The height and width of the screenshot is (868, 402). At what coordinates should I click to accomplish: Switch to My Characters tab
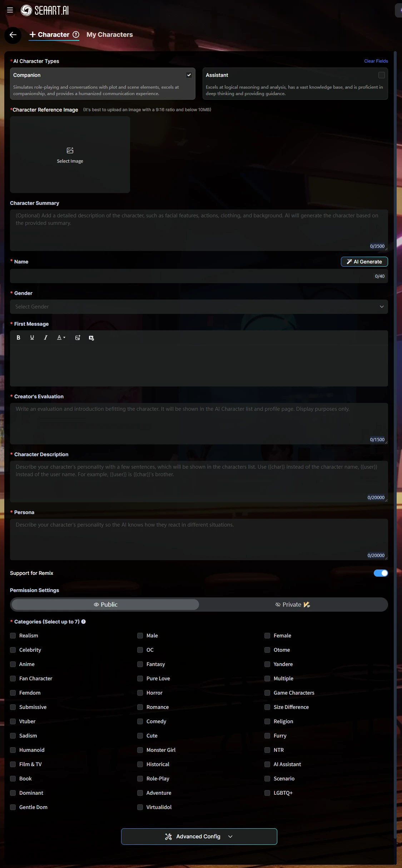[x=109, y=35]
